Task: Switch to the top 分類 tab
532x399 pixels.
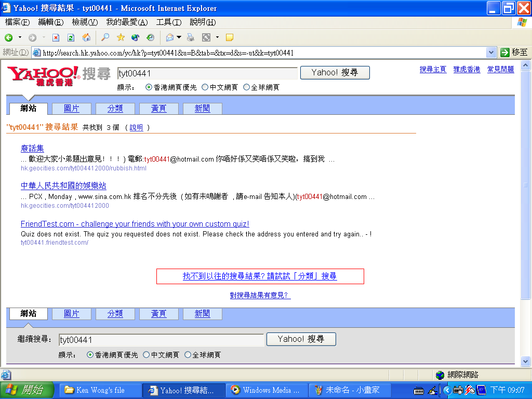Action: coord(115,109)
